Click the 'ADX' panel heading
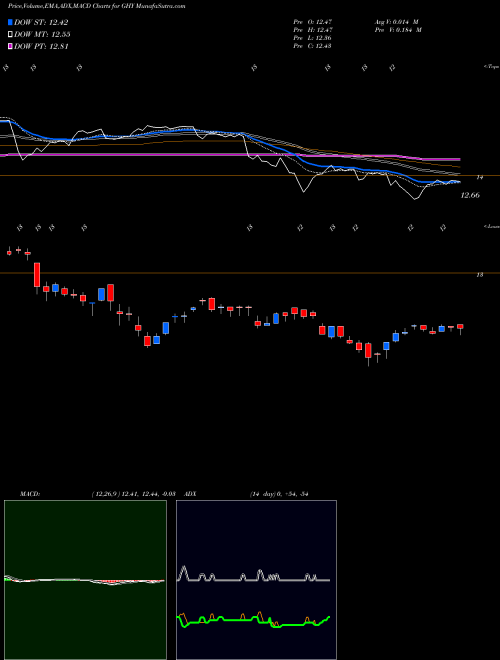500x660 pixels. pos(191,494)
